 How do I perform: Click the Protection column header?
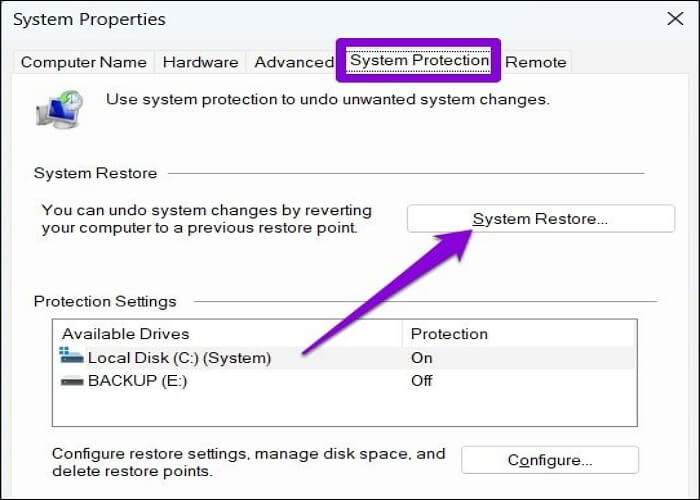pyautogui.click(x=449, y=334)
